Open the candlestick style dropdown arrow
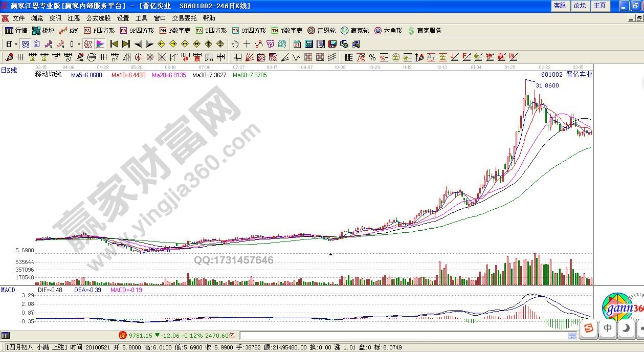Viewport: 644px width, 352px height. point(79,44)
